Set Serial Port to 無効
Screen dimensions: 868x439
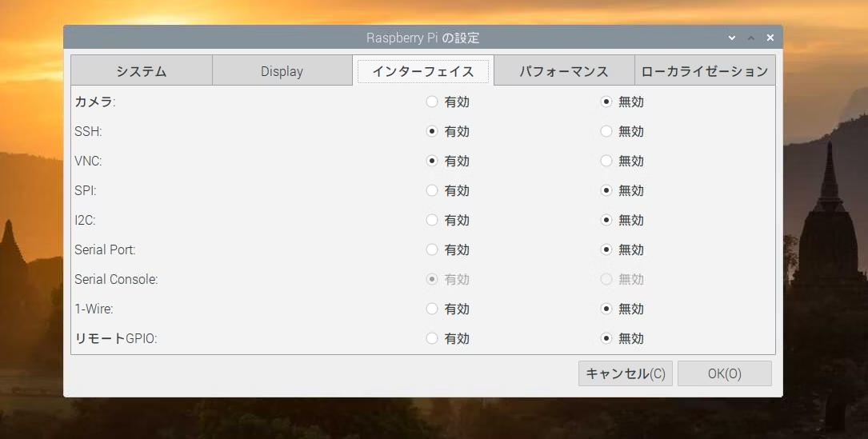(606, 249)
